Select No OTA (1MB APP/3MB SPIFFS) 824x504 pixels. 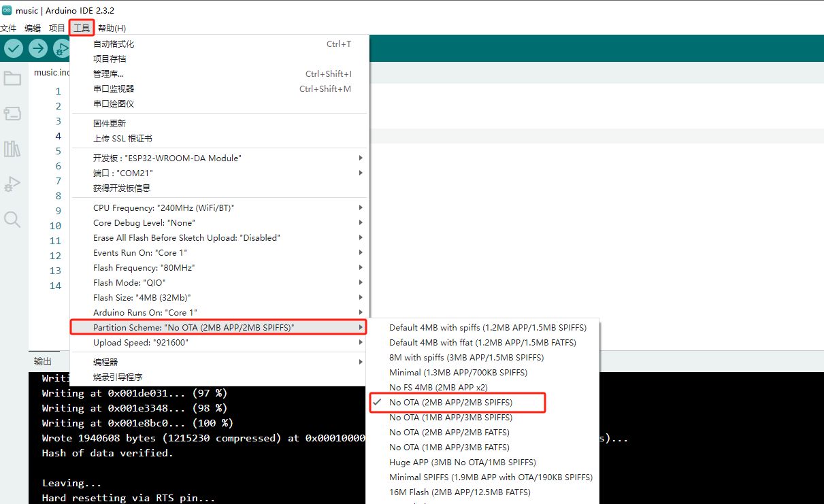482,417
